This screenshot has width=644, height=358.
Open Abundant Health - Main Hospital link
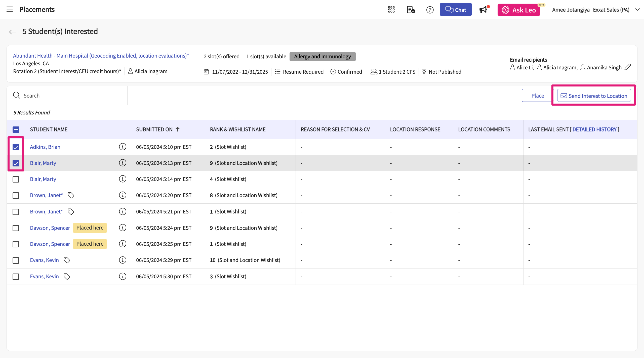pyautogui.click(x=101, y=56)
